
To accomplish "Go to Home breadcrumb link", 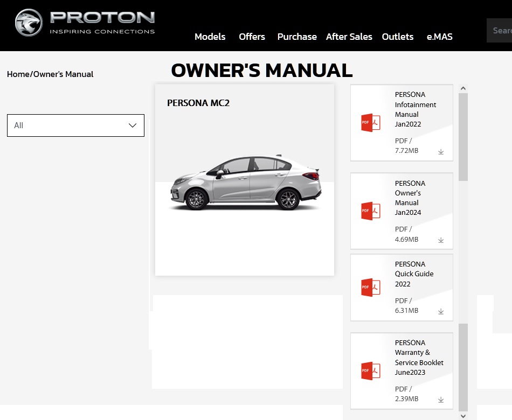I will point(18,74).
